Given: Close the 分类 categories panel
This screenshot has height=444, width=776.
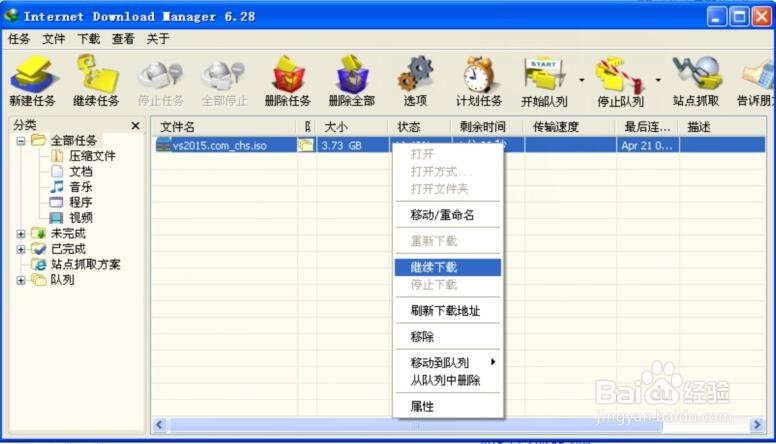Looking at the screenshot, I should click(135, 126).
